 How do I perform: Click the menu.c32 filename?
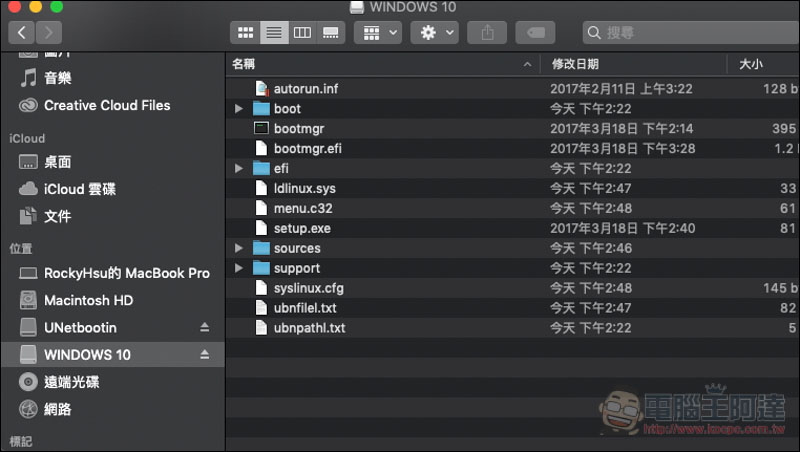click(x=303, y=208)
